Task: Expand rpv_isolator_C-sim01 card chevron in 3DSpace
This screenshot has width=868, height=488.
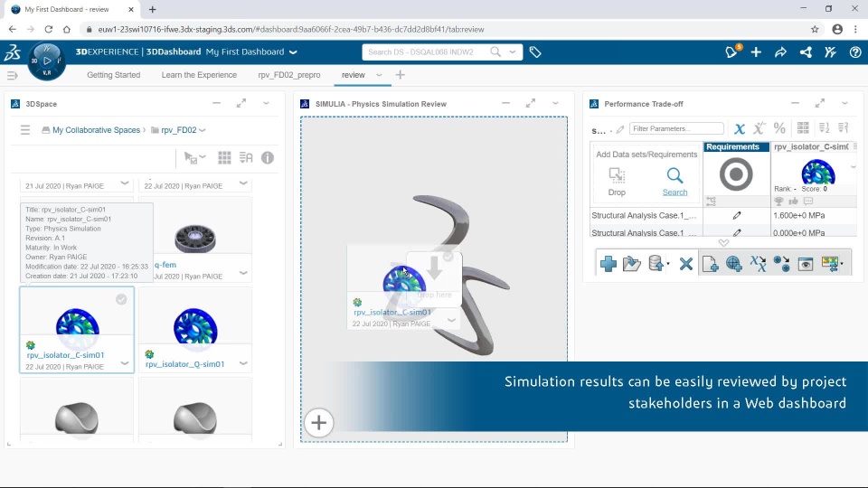Action: point(125,363)
